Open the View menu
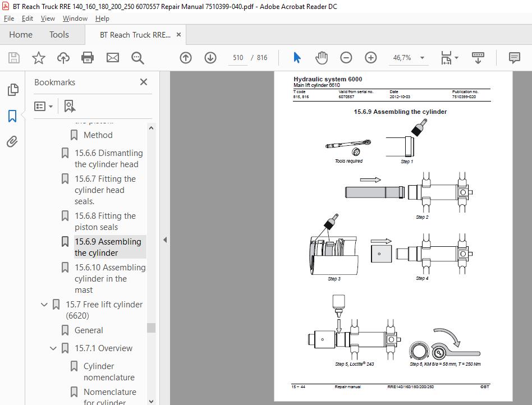 [x=48, y=19]
